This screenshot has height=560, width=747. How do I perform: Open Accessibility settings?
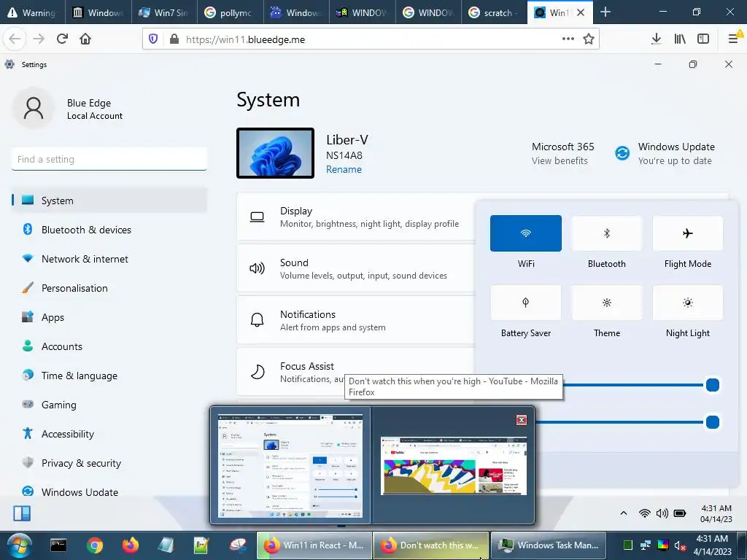[109, 434]
